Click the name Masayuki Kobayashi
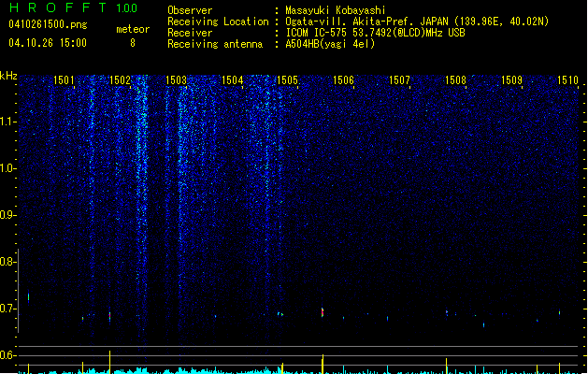The height and width of the screenshot is (374, 588). tap(336, 10)
